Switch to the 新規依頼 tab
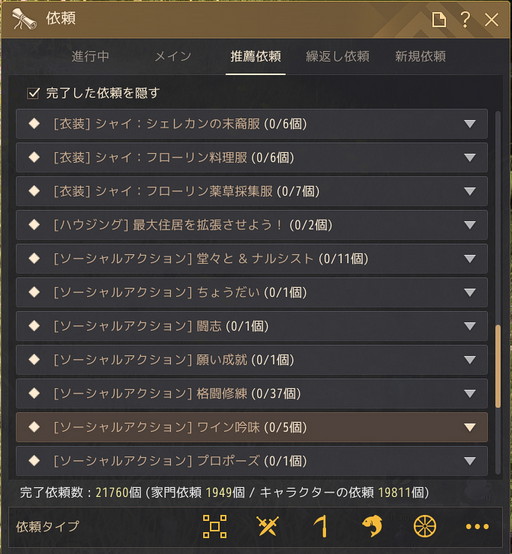Screen dimensions: 512x554 pyautogui.click(x=420, y=57)
